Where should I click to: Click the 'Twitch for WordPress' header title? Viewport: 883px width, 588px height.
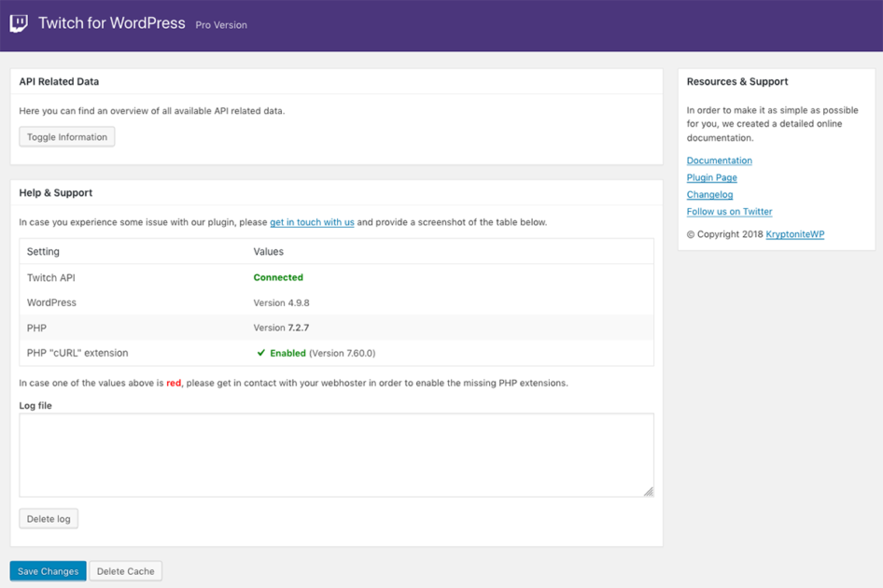point(111,23)
